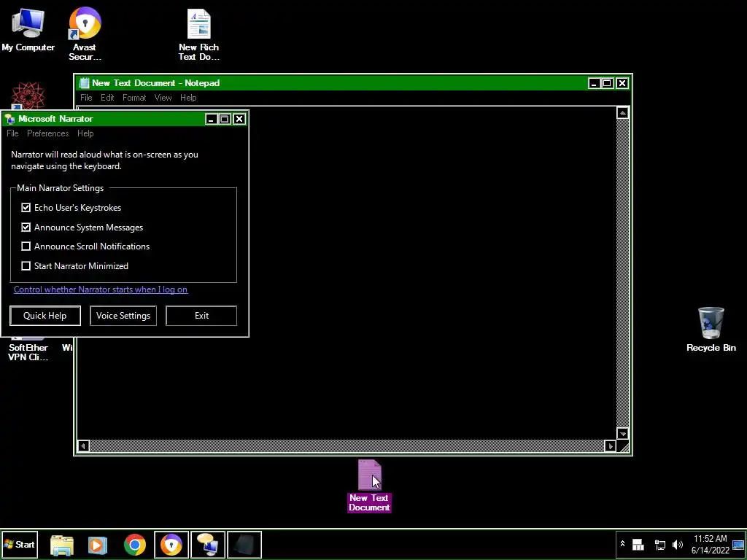
Task: Switch to Narrator taskbar button
Action: tap(208, 545)
